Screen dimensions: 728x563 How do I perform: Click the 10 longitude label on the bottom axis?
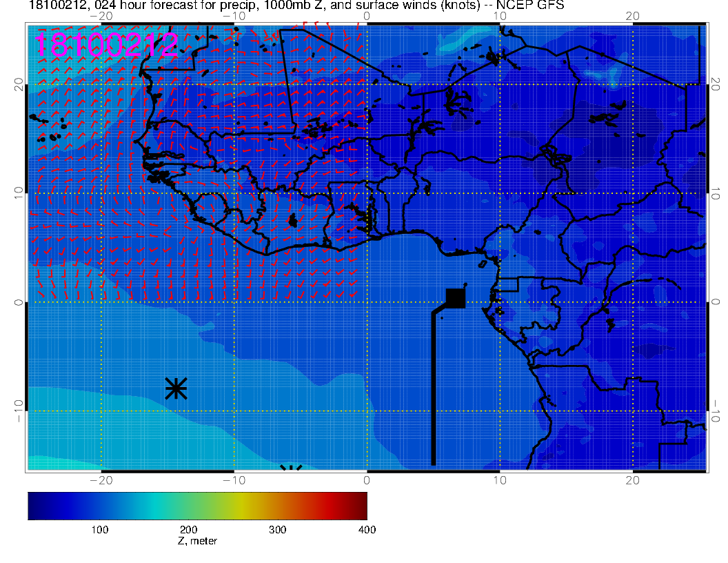pyautogui.click(x=501, y=480)
